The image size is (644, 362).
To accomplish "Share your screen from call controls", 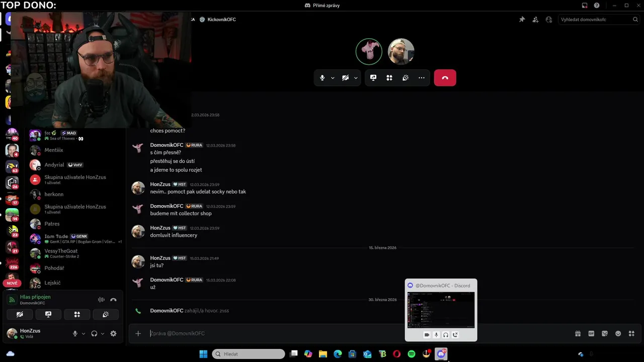I will [x=373, y=78].
